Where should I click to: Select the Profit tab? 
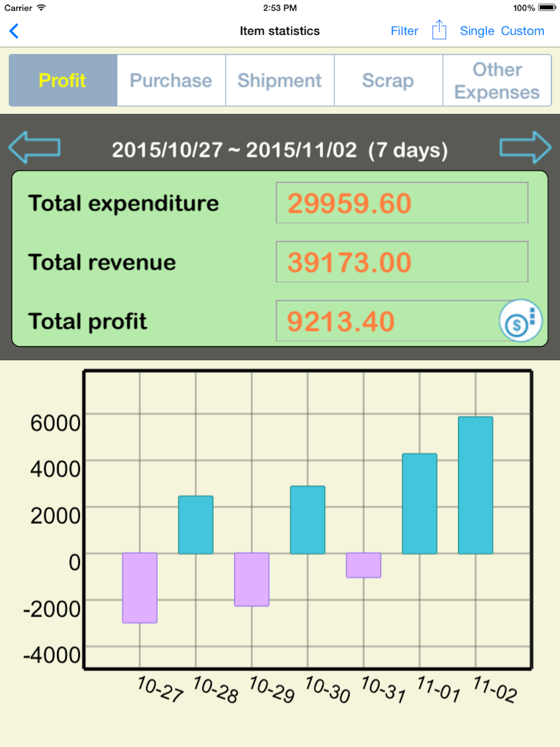(x=63, y=80)
